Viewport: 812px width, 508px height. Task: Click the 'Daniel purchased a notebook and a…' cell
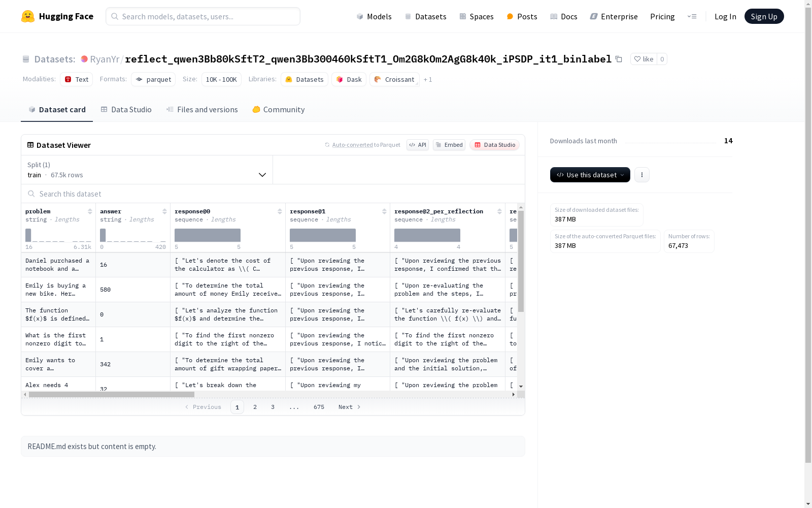(58, 265)
